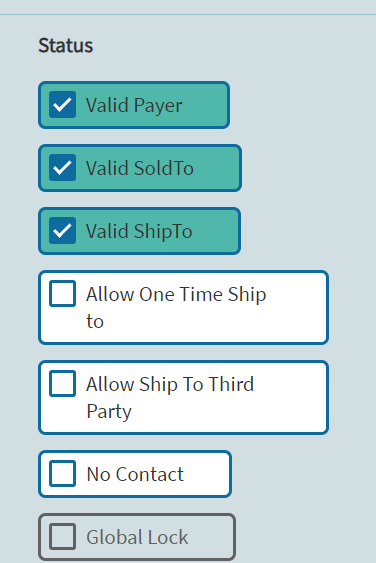Select the Valid Payer label text

point(134,106)
